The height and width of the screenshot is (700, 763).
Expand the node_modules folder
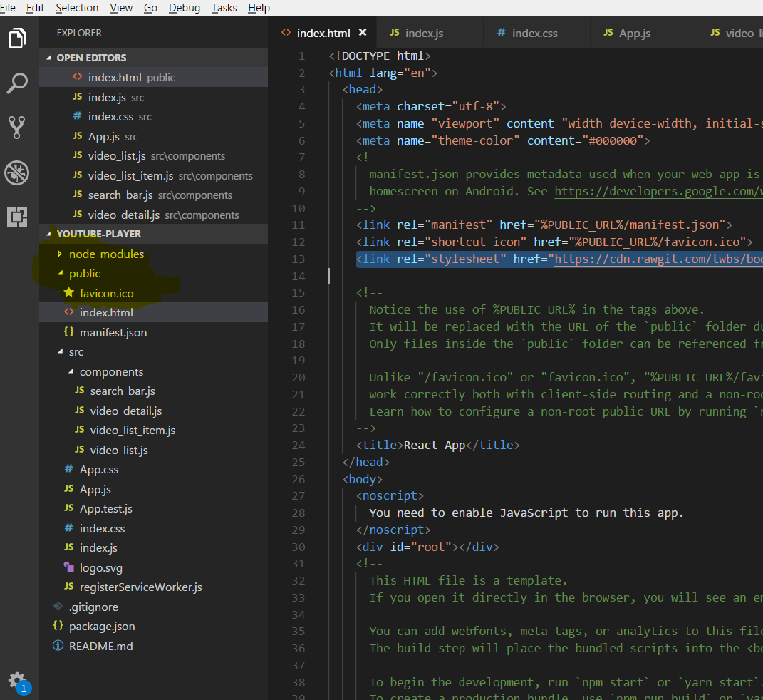pos(106,254)
